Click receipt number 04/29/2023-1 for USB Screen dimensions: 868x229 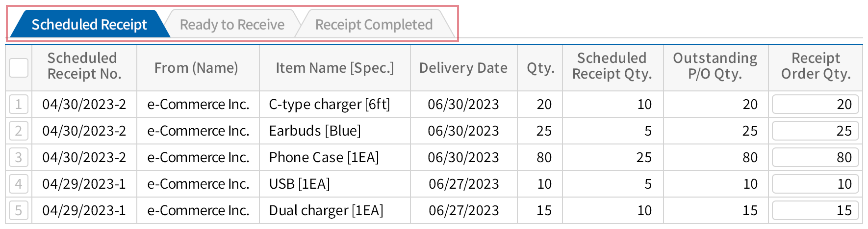[84, 184]
